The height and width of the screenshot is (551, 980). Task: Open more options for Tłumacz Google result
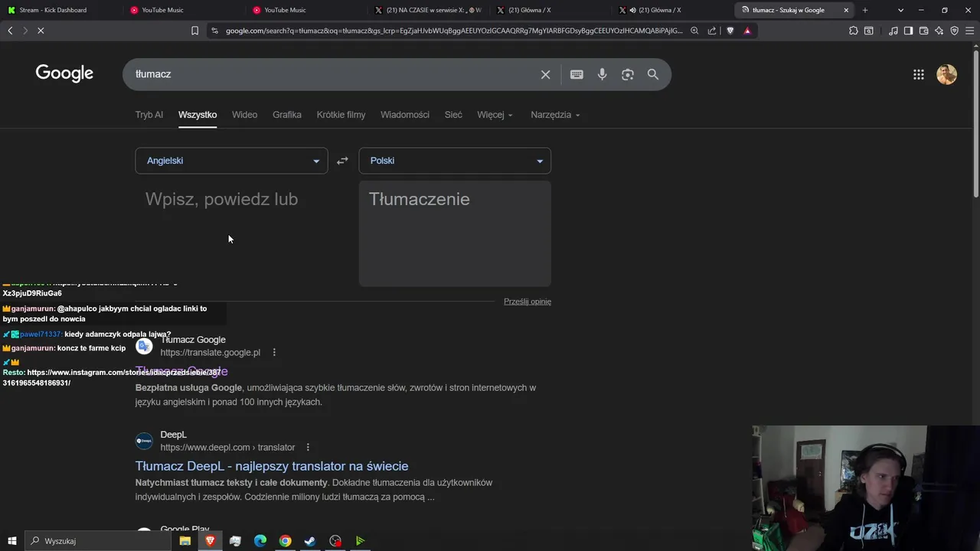click(274, 353)
